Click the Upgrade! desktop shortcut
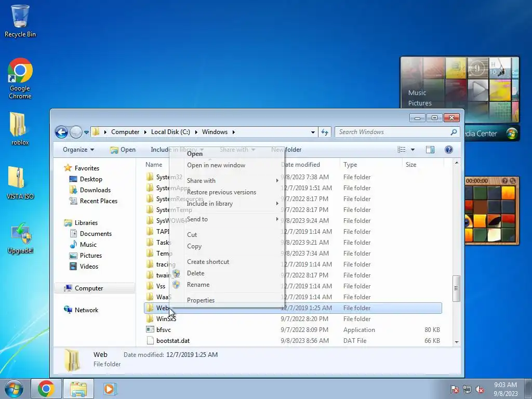532x399 pixels. point(20,237)
